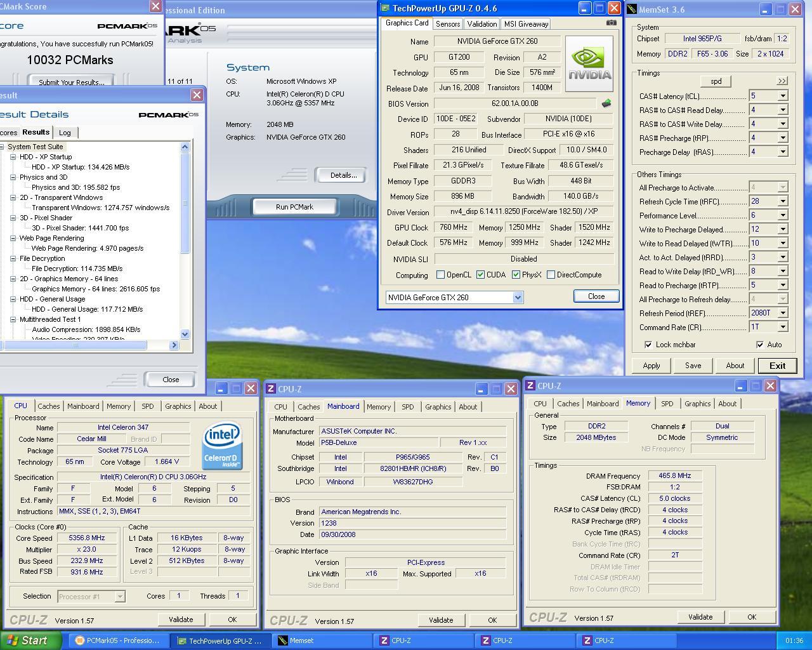Screen dimensions: 812x650
Task: Open Refresh Period (tREF) dropdown
Action: 783,313
